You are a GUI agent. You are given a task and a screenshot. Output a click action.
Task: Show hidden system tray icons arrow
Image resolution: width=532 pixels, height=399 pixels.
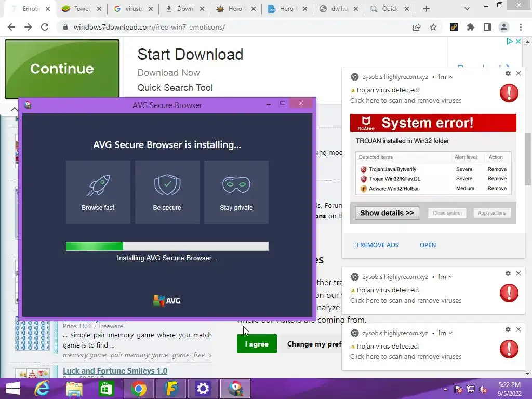(445, 389)
